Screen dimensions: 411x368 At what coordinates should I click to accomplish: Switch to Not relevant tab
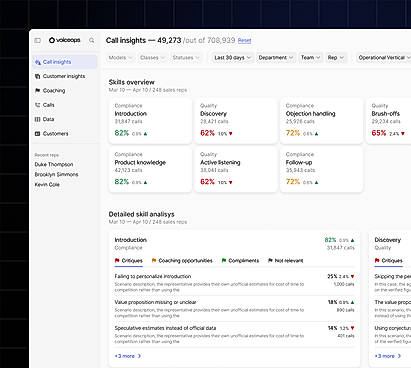pyautogui.click(x=286, y=260)
